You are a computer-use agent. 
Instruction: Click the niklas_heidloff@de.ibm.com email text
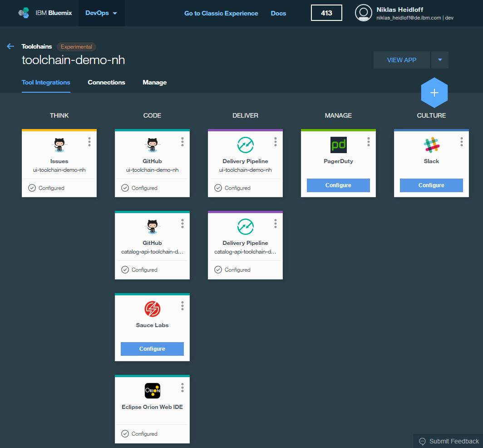[x=409, y=18]
